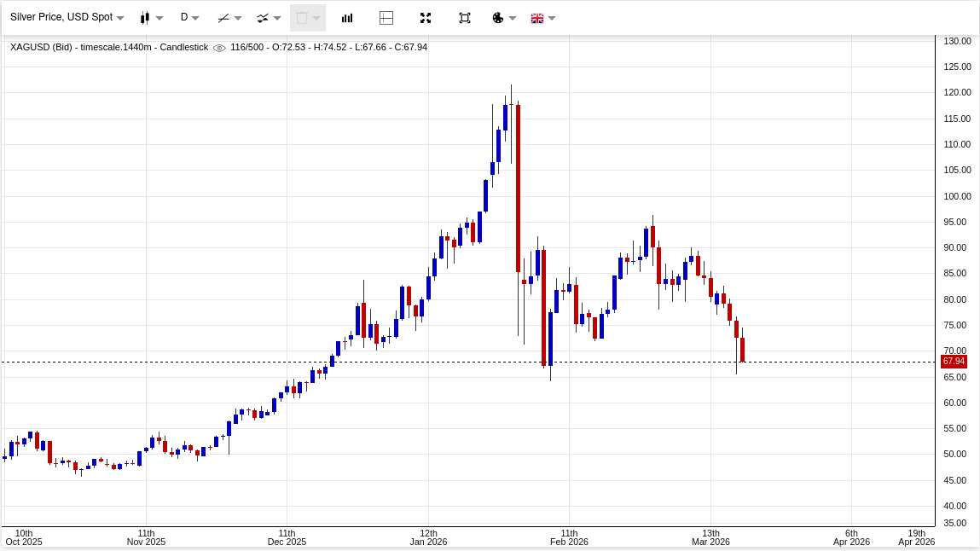Expand the chart type dropdown arrow
980x551 pixels.
(159, 18)
